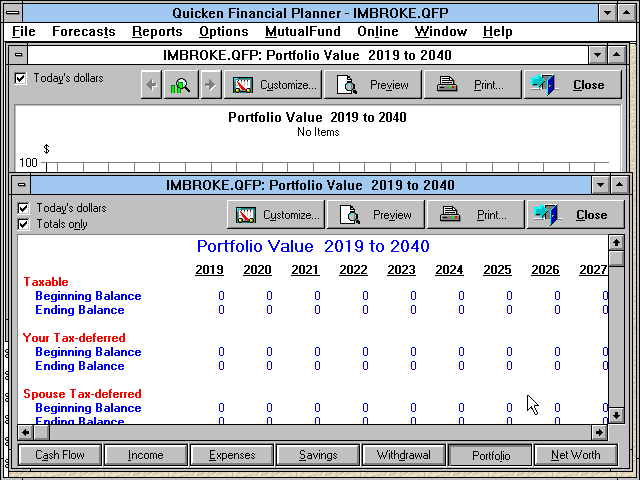Screen dimensions: 640x480
Task: Click Preview button in the graph window
Action: [373, 85]
